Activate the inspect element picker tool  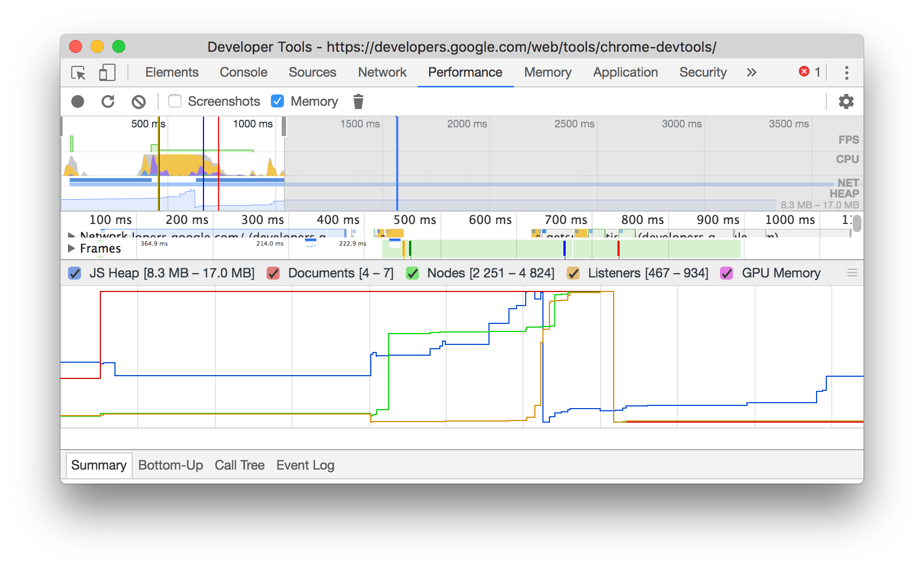click(77, 72)
